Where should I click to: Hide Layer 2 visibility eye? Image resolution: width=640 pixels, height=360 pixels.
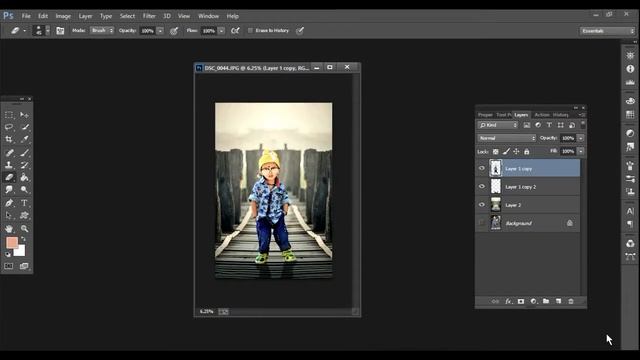click(x=482, y=205)
